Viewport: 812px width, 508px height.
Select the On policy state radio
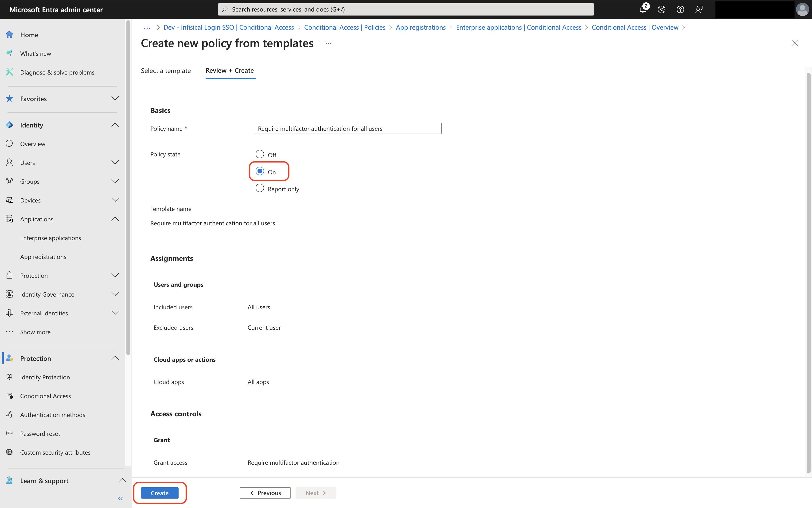click(260, 171)
